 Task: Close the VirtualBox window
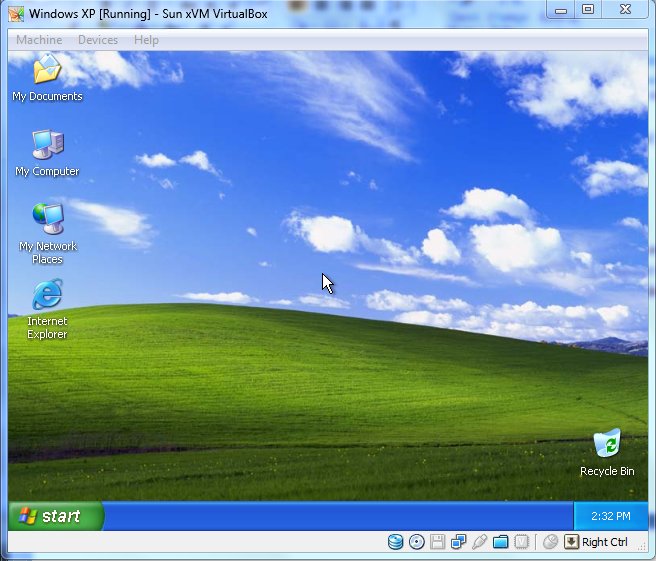point(625,10)
